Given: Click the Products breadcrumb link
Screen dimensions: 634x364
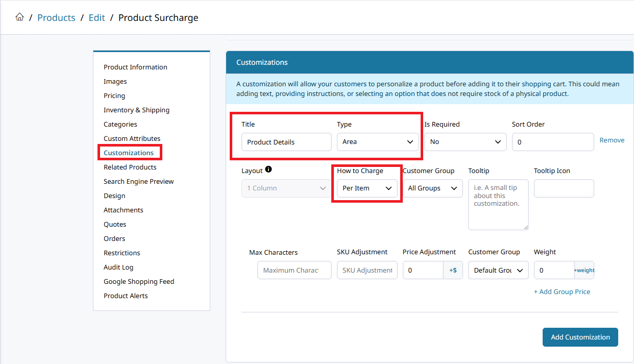Looking at the screenshot, I should (x=56, y=18).
